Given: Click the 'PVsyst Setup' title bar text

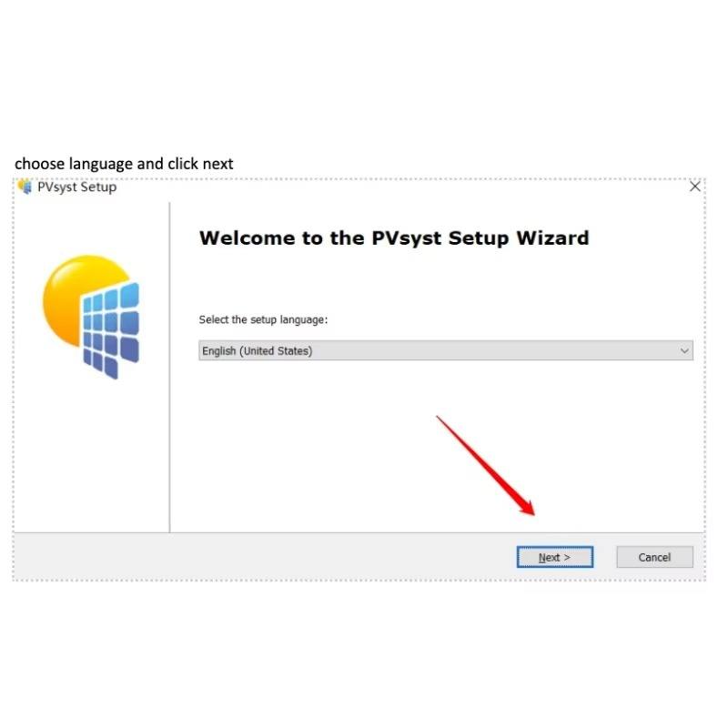Looking at the screenshot, I should [77, 187].
